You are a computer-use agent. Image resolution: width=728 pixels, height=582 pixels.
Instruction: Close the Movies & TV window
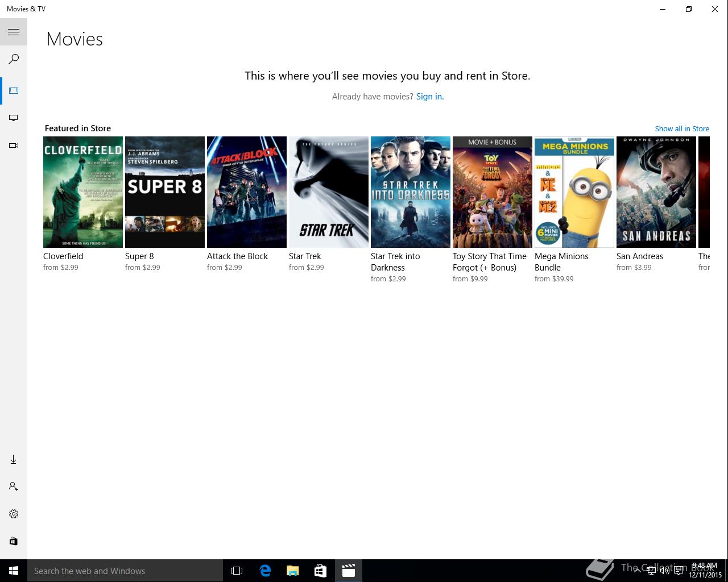coord(715,9)
